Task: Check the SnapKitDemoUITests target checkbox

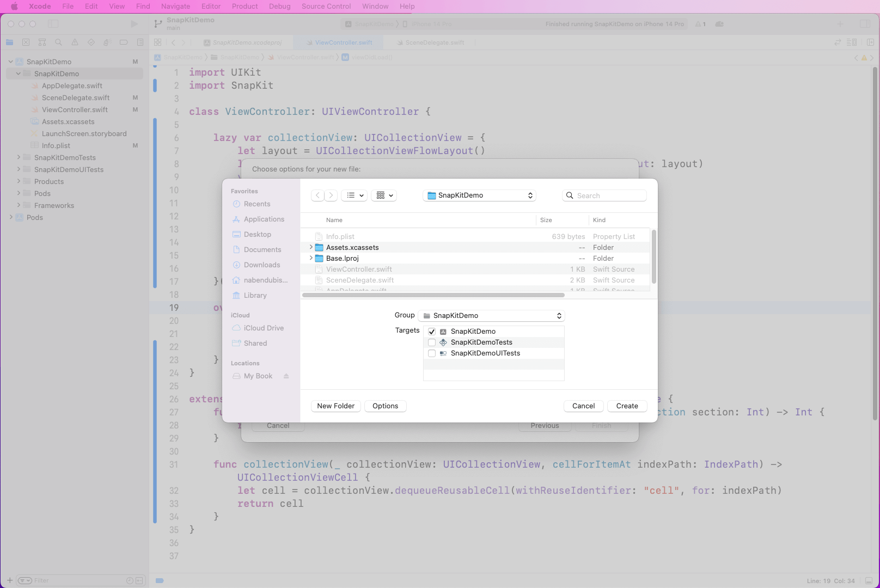Action: click(432, 353)
